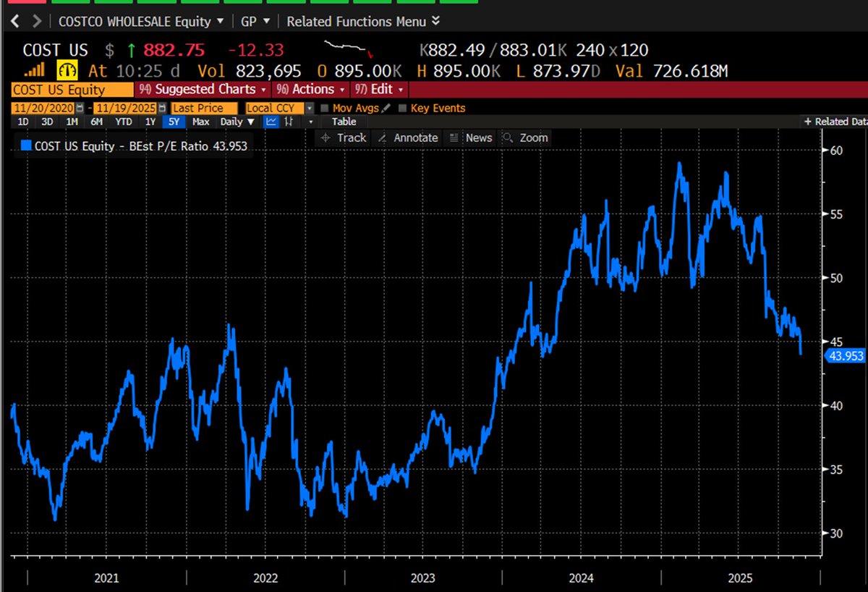Open the yellow gauge indicator icon
Screen dimensions: 868x592
pyautogui.click(x=67, y=70)
